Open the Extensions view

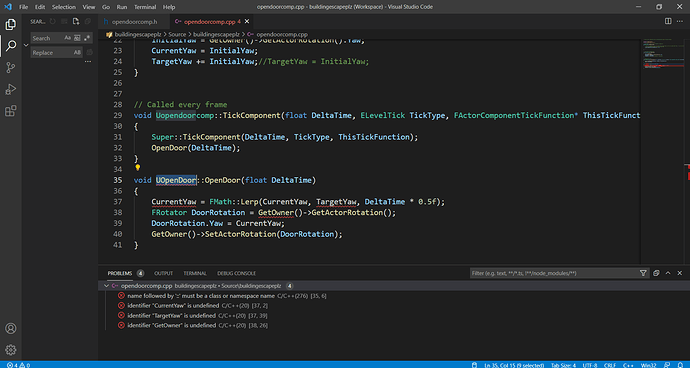11,111
